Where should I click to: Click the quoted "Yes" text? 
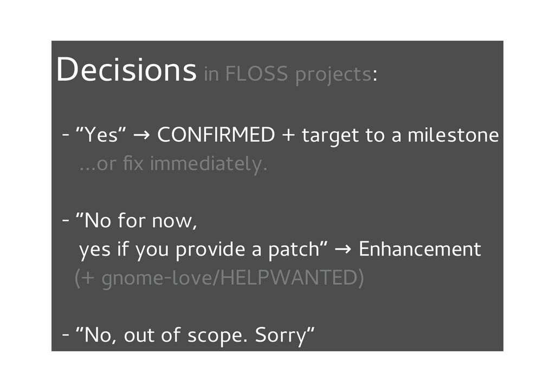[x=101, y=135]
